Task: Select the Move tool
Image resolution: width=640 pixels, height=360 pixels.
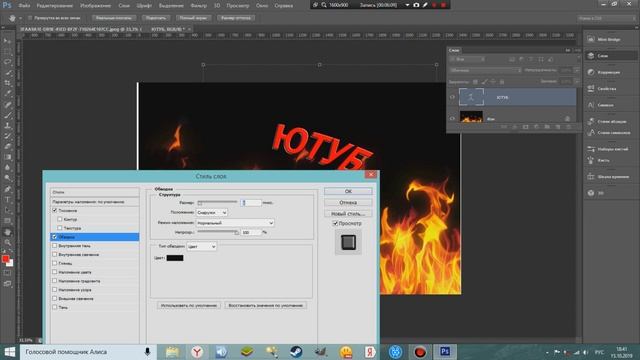Action: [x=7, y=41]
